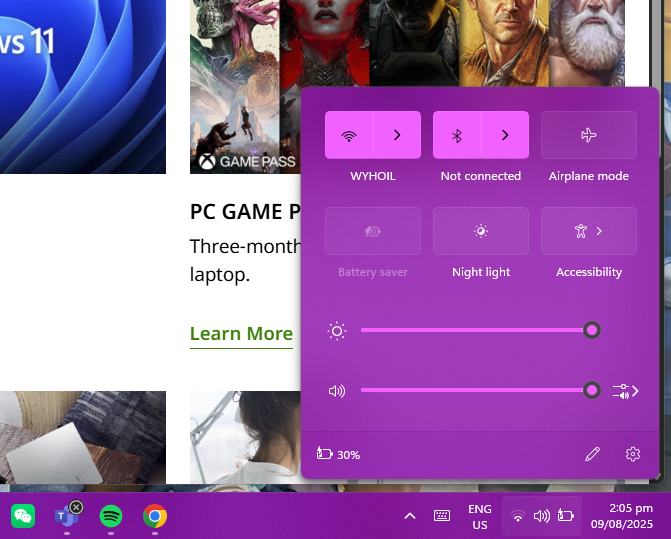Toggle Wi-Fi off in quick settings
Screen dimensions: 671x539
(x=349, y=135)
